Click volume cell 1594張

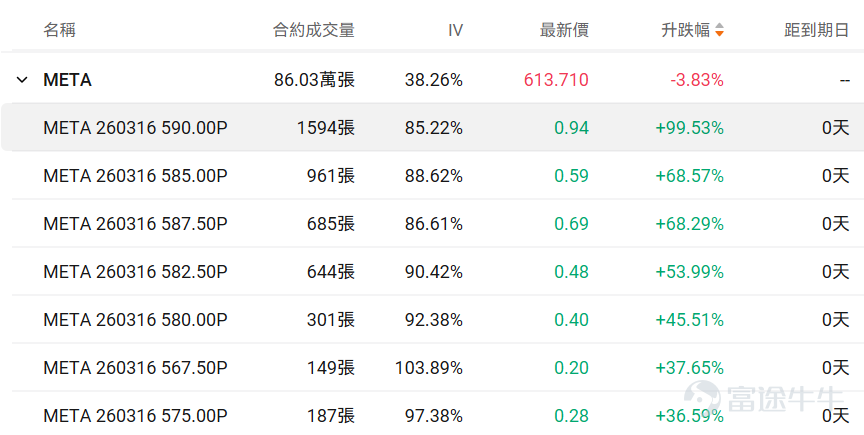click(326, 128)
